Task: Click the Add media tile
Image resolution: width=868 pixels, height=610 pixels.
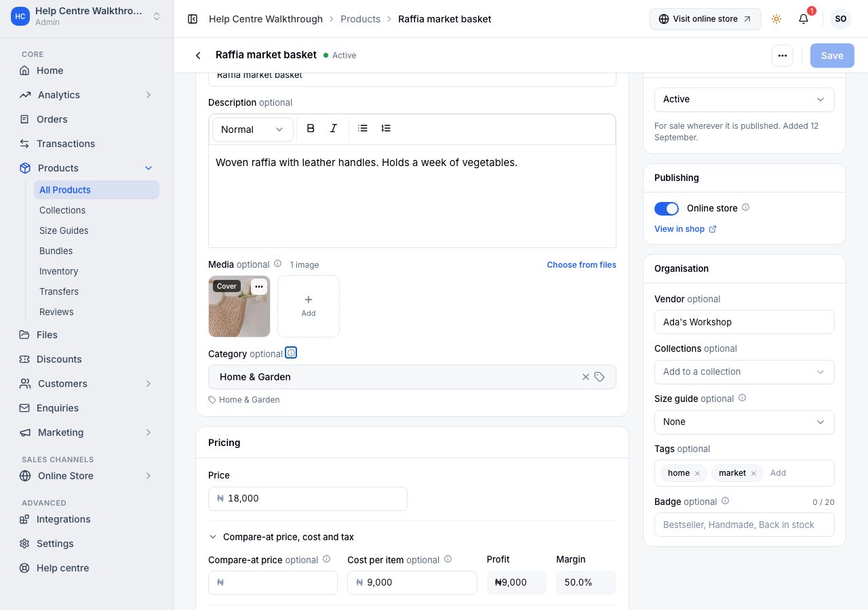Action: coord(309,306)
